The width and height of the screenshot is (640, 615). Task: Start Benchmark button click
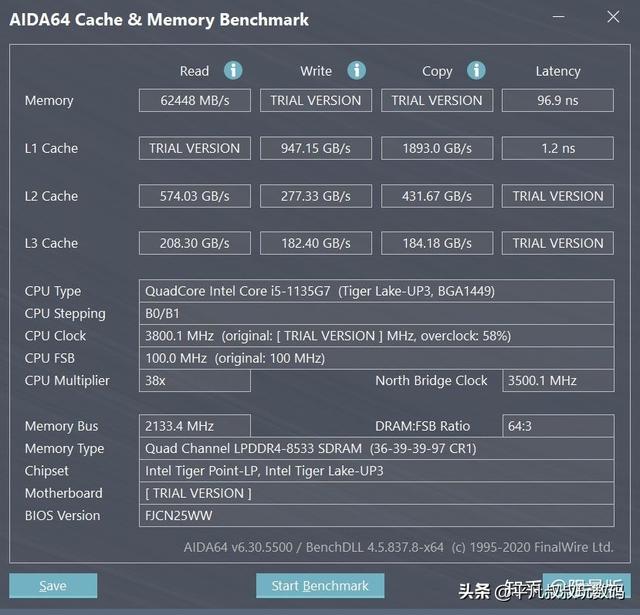click(x=320, y=586)
